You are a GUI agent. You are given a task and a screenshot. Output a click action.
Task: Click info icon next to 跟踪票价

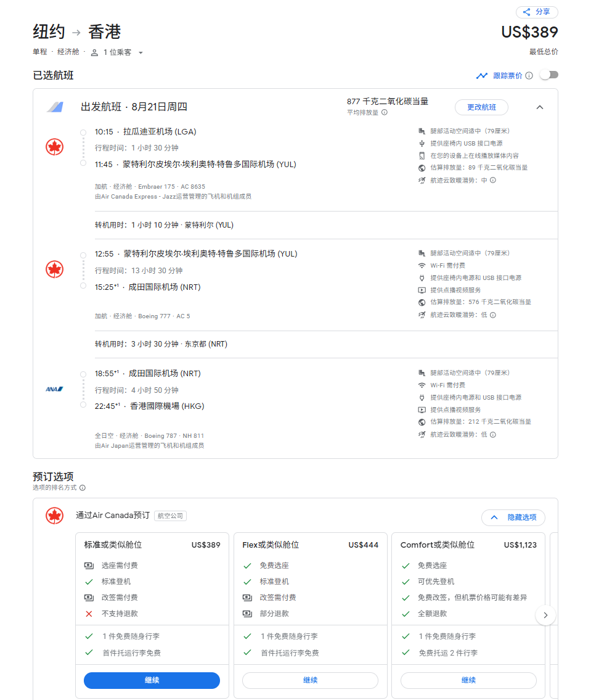coord(529,76)
